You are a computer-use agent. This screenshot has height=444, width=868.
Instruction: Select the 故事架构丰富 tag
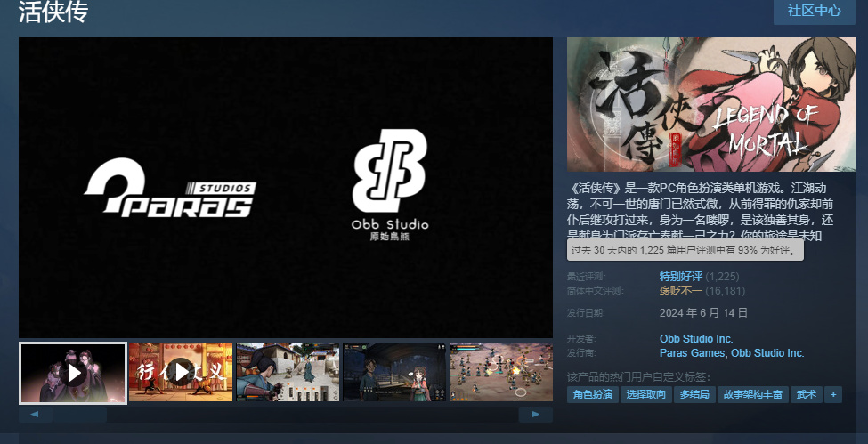point(753,395)
